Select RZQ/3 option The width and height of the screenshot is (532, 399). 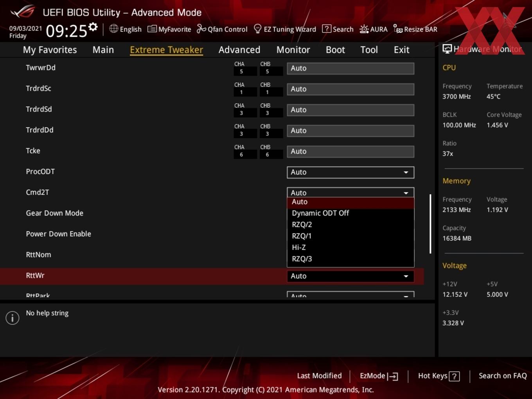(350, 259)
